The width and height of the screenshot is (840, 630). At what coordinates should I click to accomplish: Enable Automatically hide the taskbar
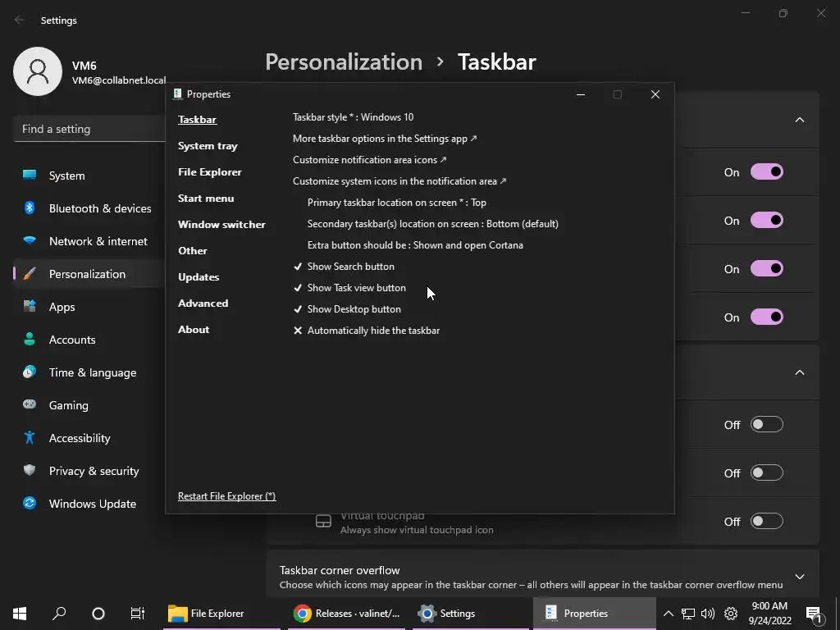pyautogui.click(x=367, y=331)
